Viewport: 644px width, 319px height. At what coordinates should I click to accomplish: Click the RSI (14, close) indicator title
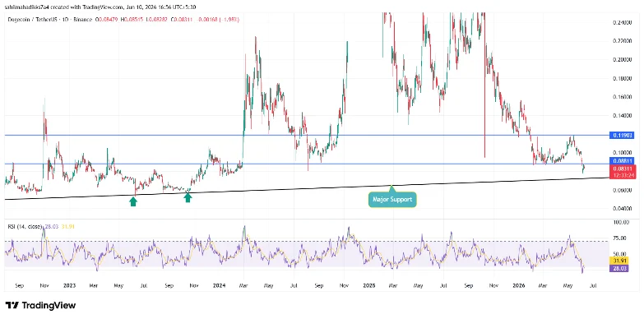tap(25, 226)
